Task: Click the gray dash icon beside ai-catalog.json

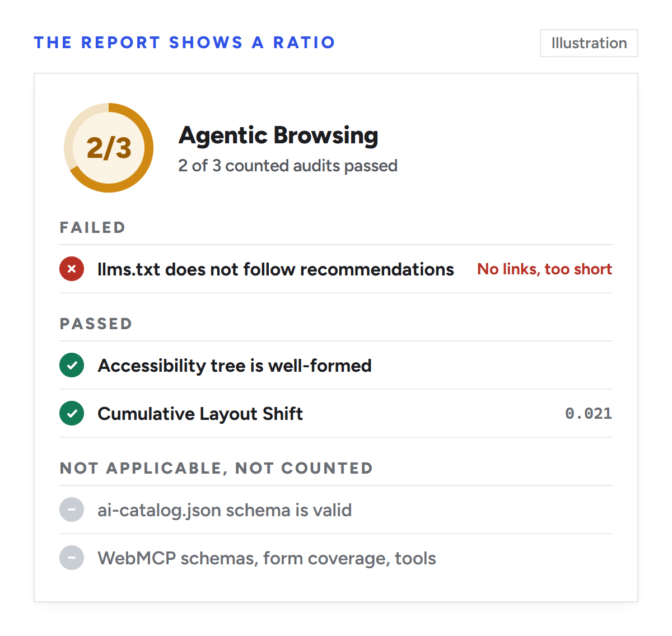Action: [x=72, y=510]
